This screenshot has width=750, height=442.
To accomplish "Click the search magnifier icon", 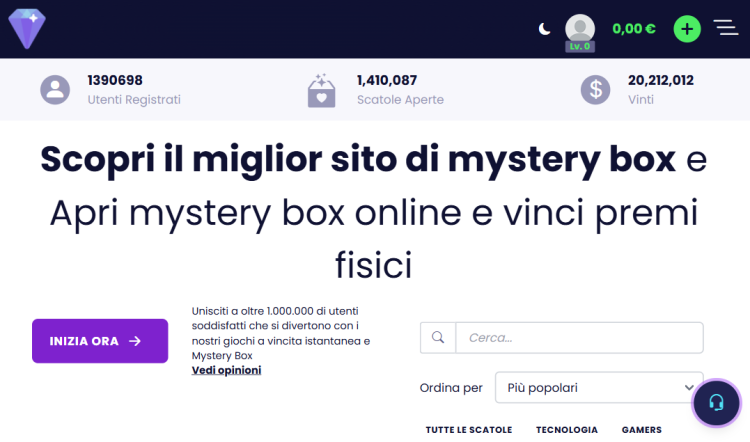I will pos(437,338).
